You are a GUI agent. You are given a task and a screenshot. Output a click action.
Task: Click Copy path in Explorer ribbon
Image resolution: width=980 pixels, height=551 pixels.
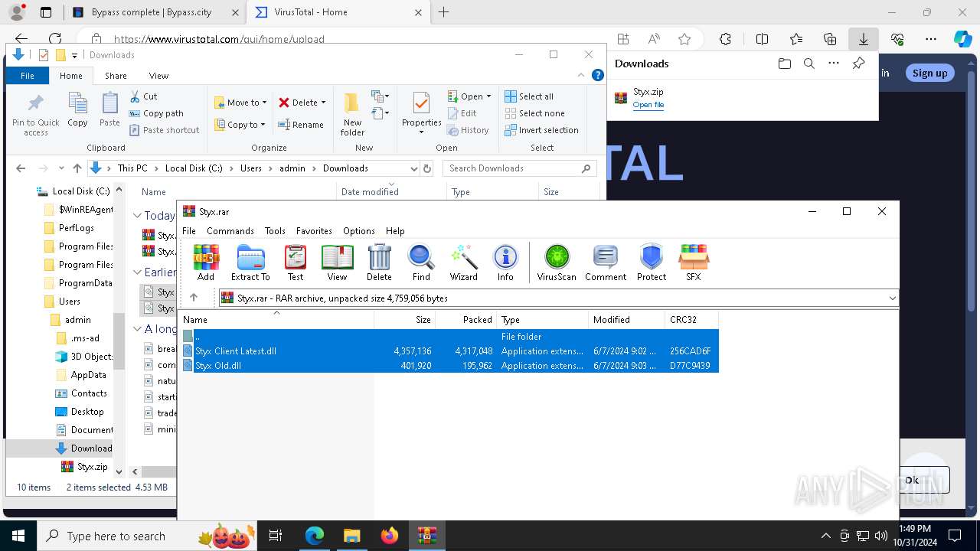pos(156,113)
